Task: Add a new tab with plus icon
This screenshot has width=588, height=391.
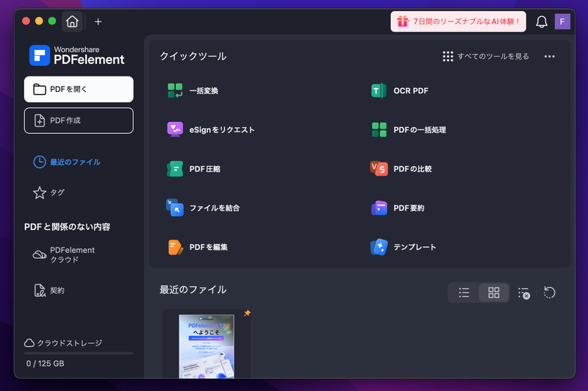Action: click(x=98, y=22)
